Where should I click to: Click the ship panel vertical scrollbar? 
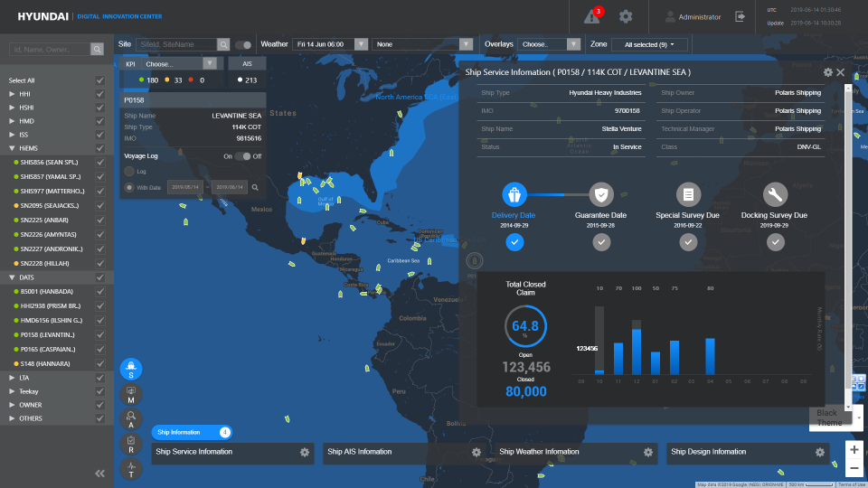(848, 246)
